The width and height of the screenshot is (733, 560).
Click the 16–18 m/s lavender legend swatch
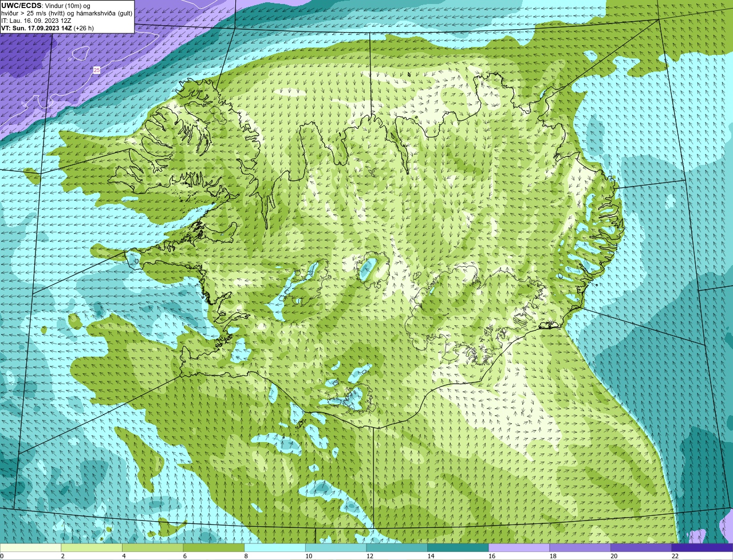(x=519, y=547)
